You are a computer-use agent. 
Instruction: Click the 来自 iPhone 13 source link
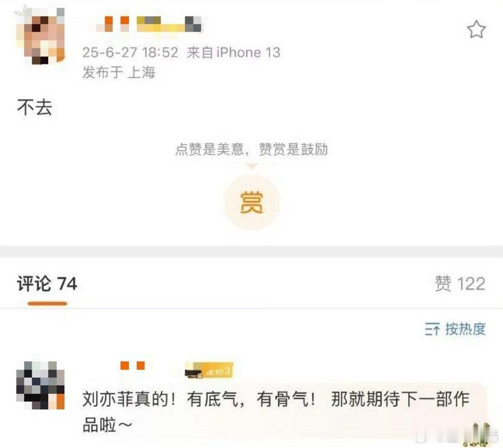pos(234,52)
